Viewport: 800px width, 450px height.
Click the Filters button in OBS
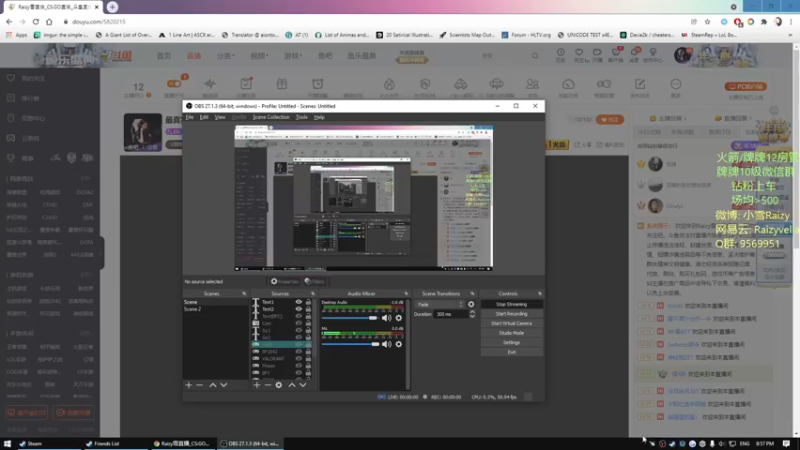pyautogui.click(x=314, y=282)
